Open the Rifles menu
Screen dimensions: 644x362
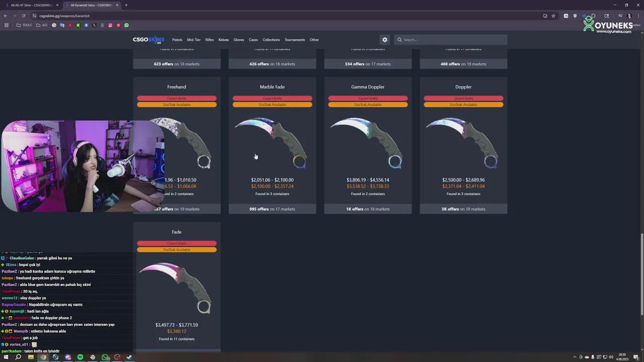[210, 40]
